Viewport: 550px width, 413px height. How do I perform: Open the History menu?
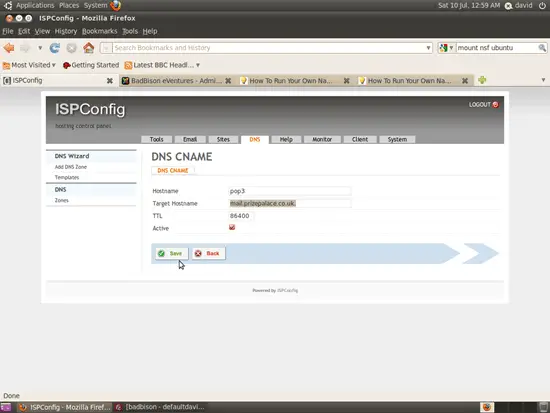click(x=66, y=31)
